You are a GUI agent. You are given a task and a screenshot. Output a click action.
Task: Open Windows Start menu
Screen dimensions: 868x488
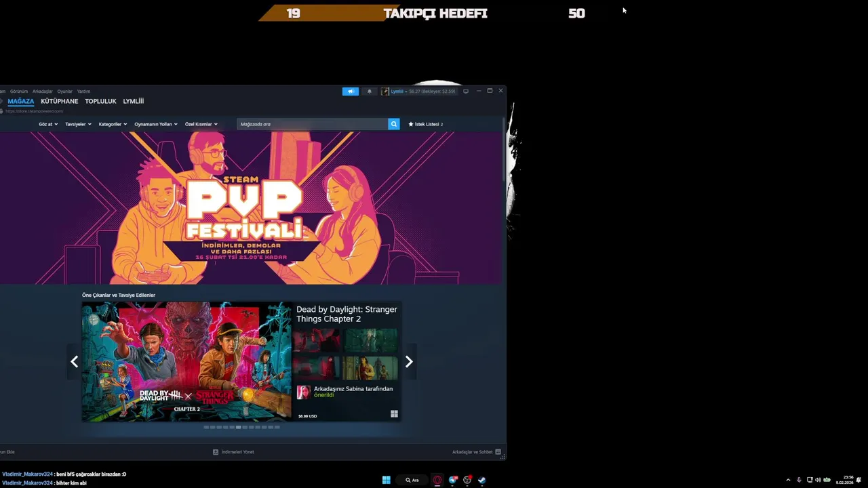386,480
